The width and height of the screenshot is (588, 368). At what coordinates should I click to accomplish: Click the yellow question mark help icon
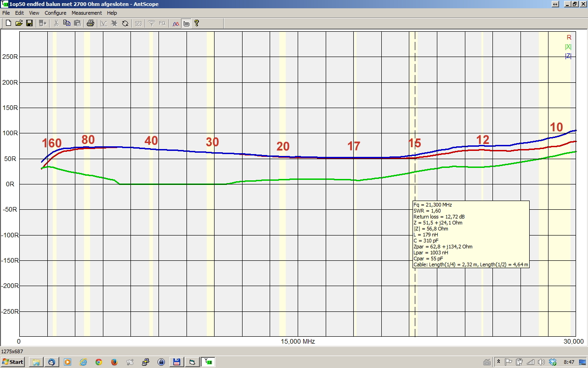[x=197, y=23]
